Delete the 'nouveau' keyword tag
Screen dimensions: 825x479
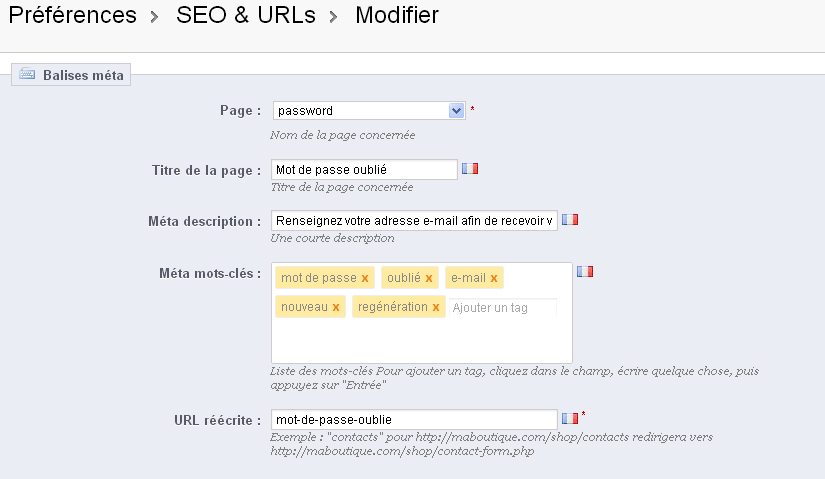(x=336, y=307)
